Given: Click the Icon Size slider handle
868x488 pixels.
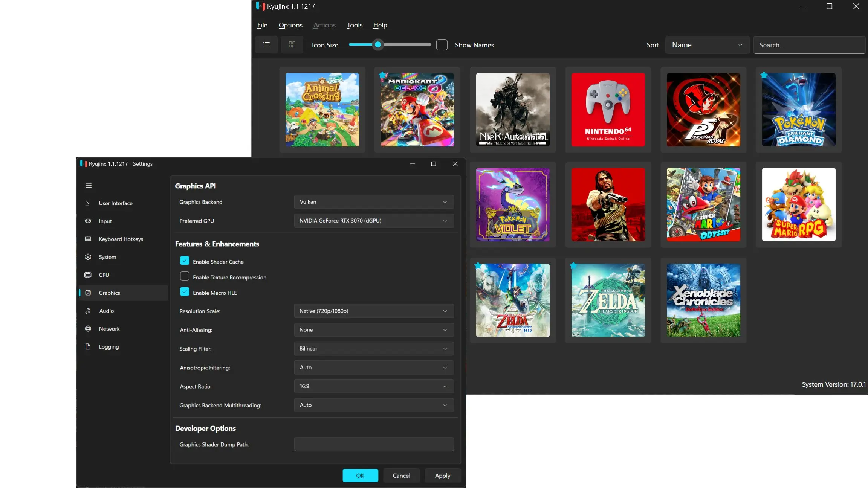Looking at the screenshot, I should tap(378, 45).
